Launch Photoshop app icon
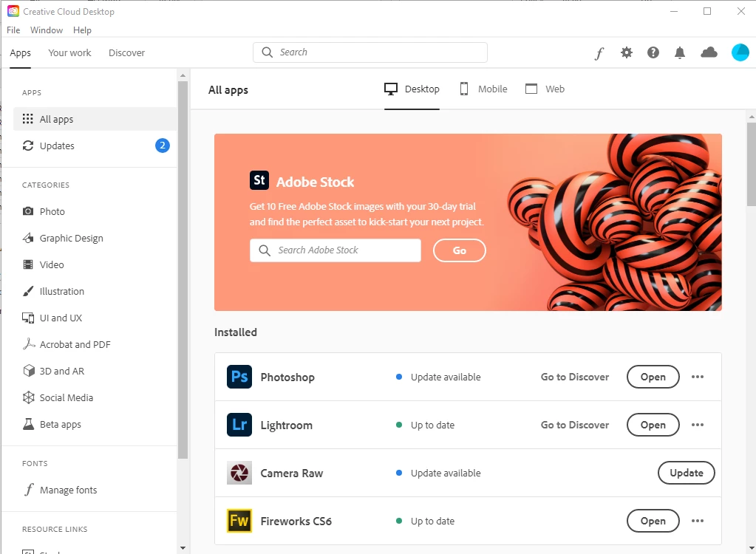756x554 pixels. pyautogui.click(x=239, y=377)
